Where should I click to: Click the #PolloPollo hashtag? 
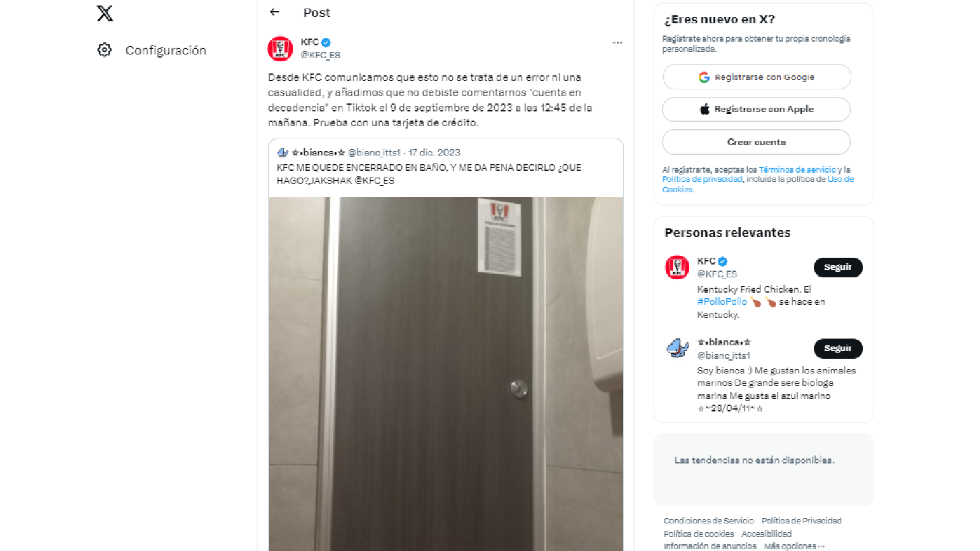[722, 302]
